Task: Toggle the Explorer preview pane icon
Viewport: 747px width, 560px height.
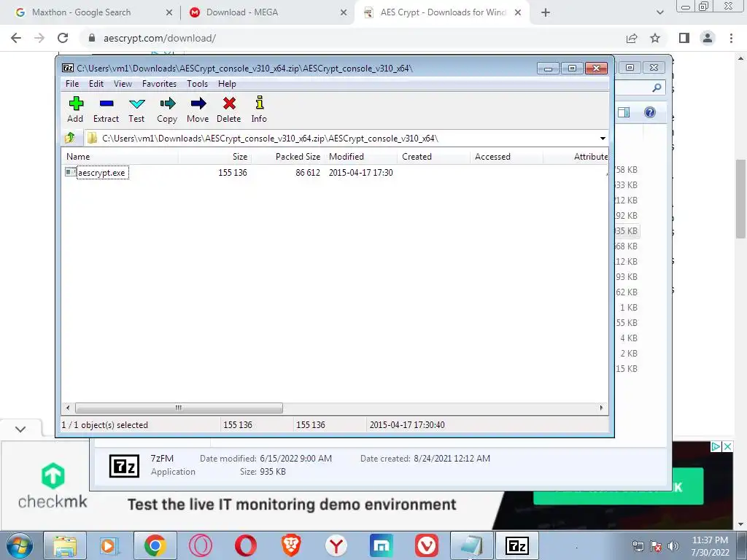Action: [624, 112]
